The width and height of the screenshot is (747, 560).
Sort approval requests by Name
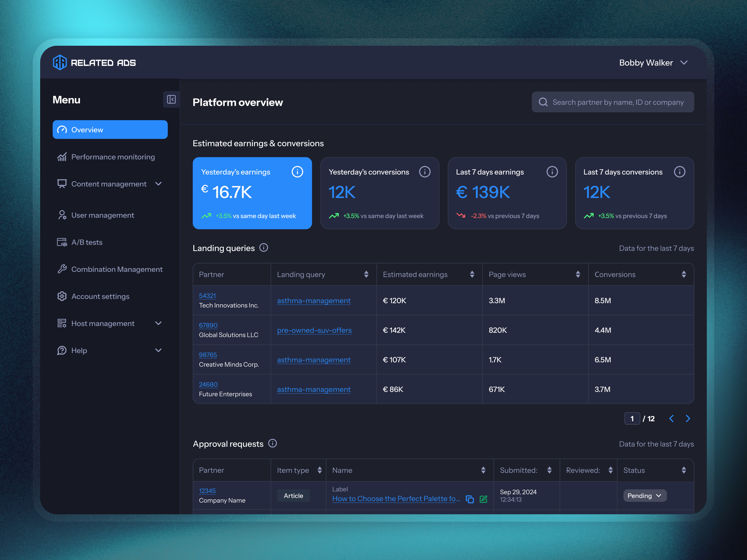click(483, 470)
